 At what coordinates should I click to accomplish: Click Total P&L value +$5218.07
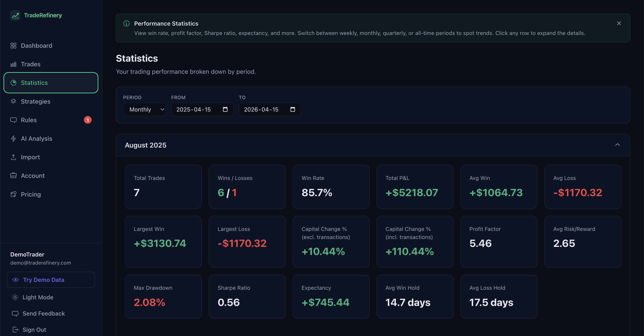point(411,193)
